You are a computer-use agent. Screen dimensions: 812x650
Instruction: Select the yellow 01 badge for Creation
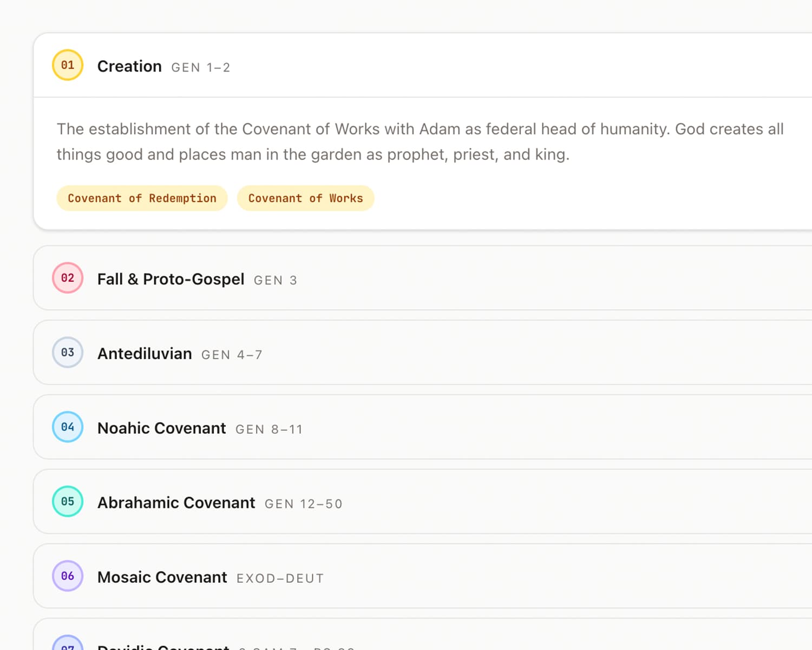tap(67, 64)
